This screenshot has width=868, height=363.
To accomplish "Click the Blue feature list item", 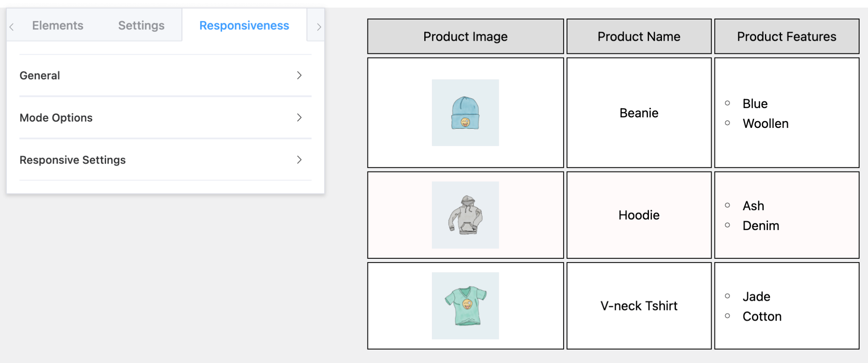I will click(754, 104).
